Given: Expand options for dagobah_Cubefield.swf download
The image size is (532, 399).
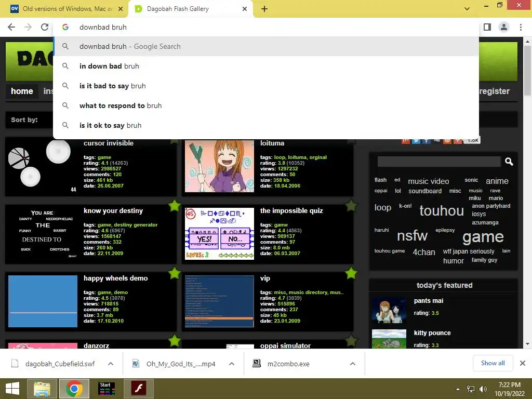Looking at the screenshot, I should pos(111,364).
